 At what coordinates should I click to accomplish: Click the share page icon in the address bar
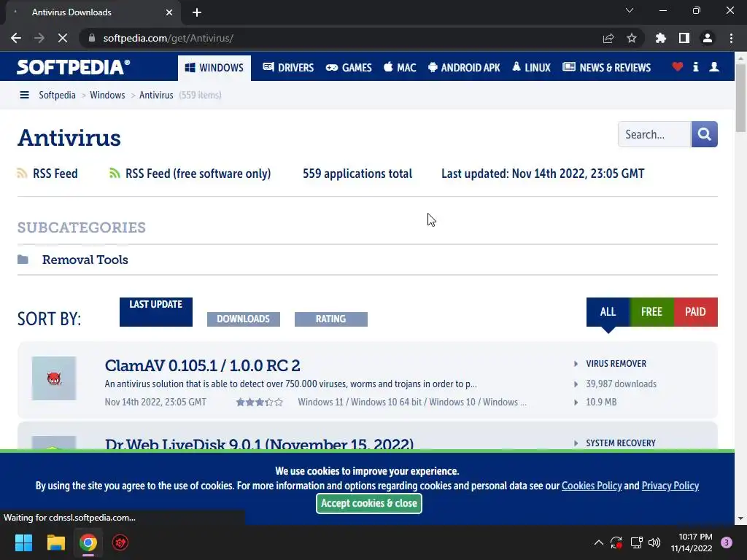(x=608, y=38)
